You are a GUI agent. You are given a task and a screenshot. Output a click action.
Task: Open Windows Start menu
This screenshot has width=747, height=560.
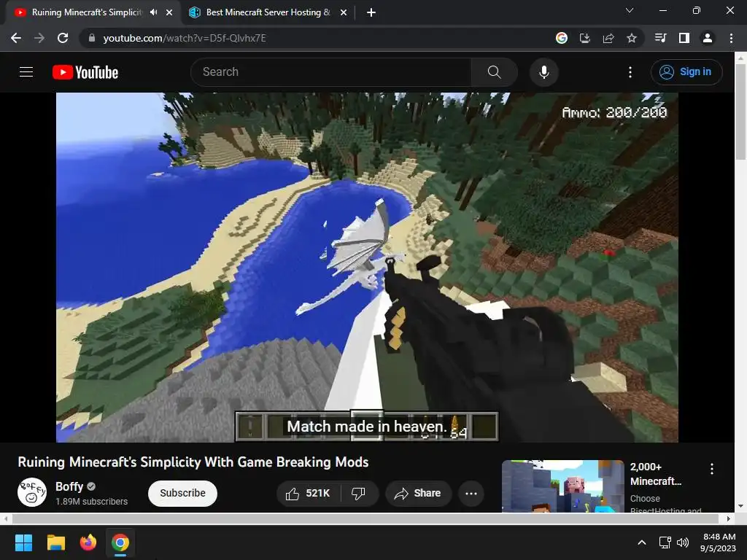point(23,542)
